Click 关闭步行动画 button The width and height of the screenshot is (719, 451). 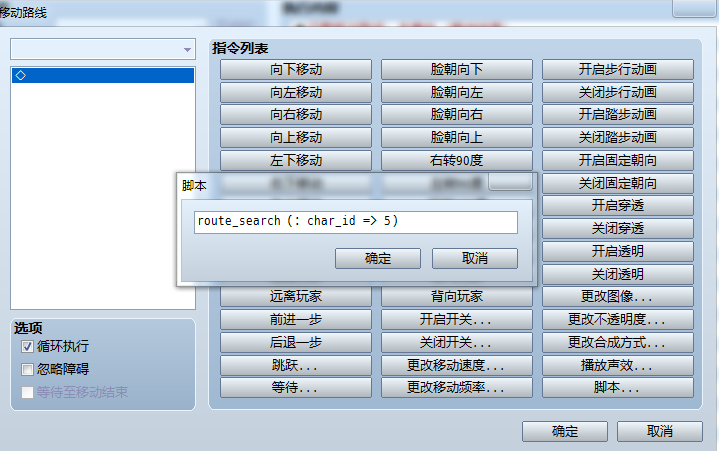pyautogui.click(x=618, y=93)
